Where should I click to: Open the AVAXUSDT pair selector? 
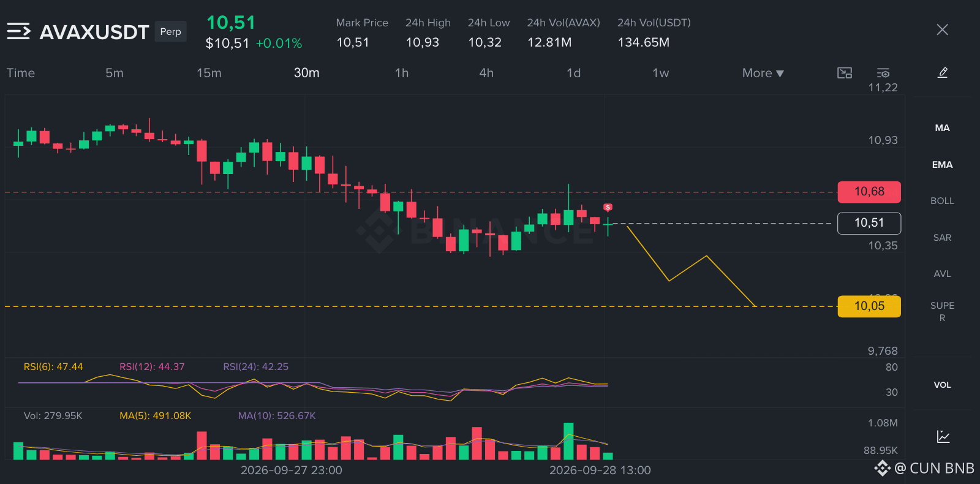94,32
